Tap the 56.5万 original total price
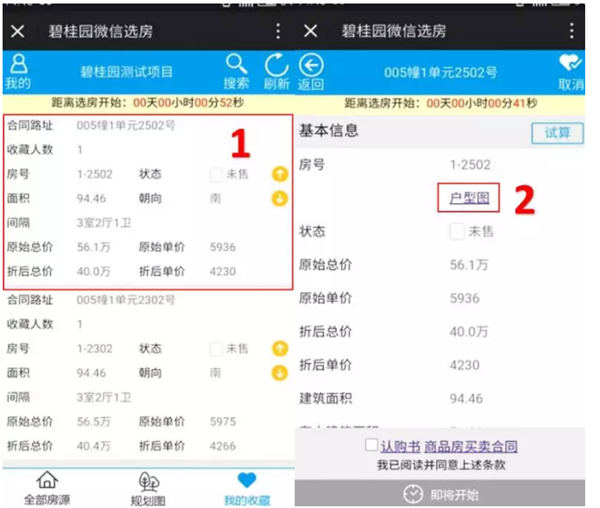The height and width of the screenshot is (508, 600). [x=93, y=422]
